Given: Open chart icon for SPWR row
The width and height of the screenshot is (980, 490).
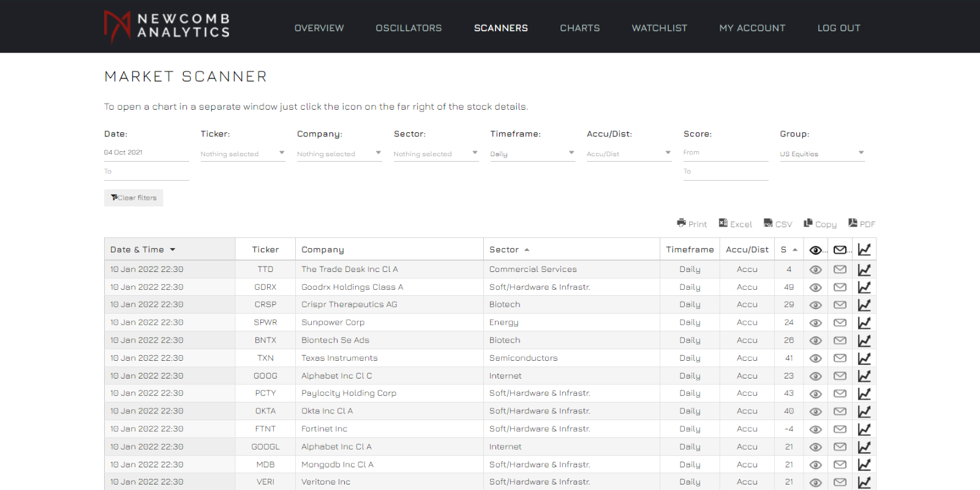Looking at the screenshot, I should pyautogui.click(x=864, y=323).
